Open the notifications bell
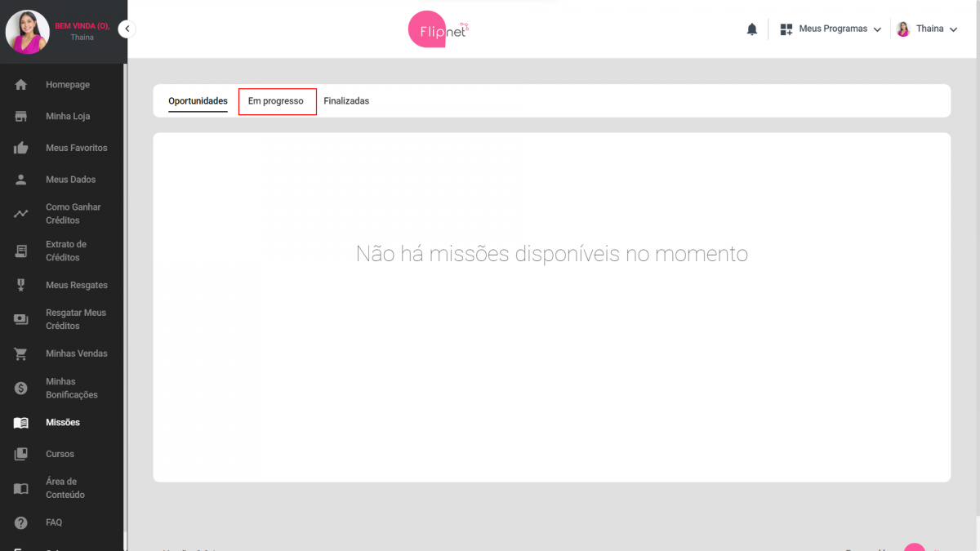Screen dimensions: 980x551 tap(751, 29)
